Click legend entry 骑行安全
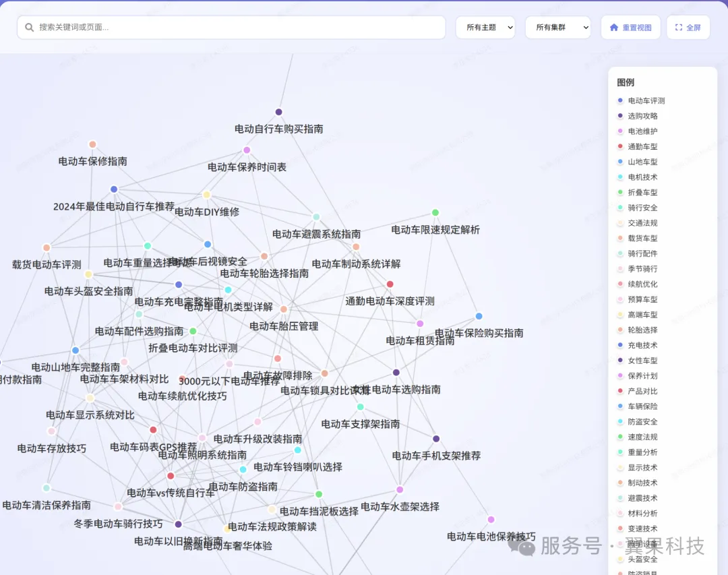728x575 pixels. click(x=638, y=208)
